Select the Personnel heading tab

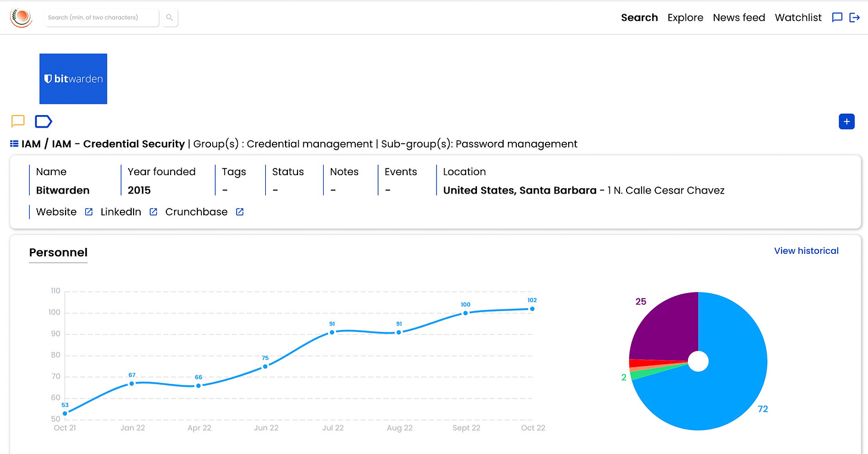(58, 253)
